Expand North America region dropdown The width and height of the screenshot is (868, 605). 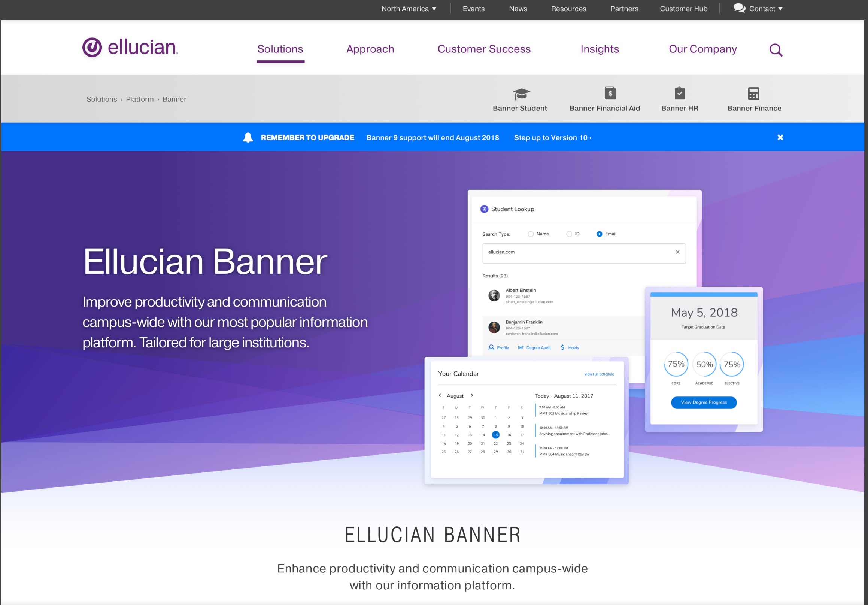point(409,9)
